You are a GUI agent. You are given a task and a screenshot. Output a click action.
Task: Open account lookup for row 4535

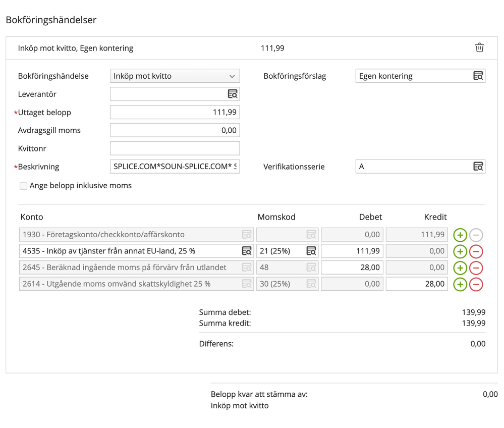tap(246, 251)
